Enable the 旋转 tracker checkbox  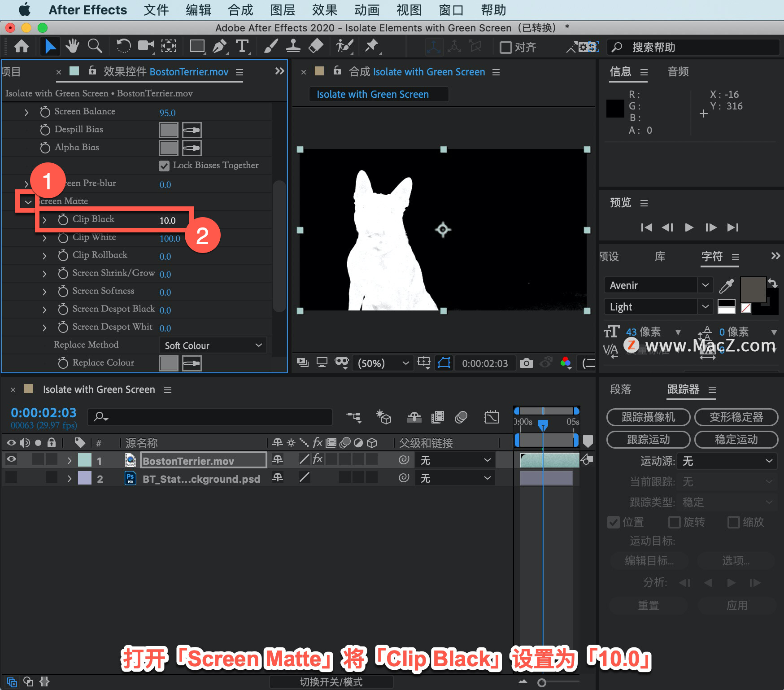(674, 522)
